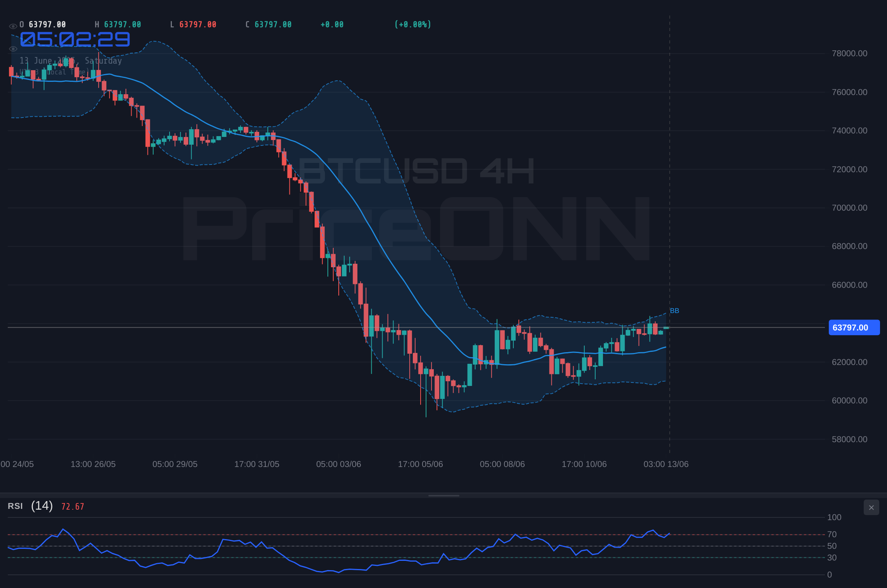Viewport: 887px width, 588px height.
Task: Click the 13 June Saturday date text
Action: click(71, 61)
